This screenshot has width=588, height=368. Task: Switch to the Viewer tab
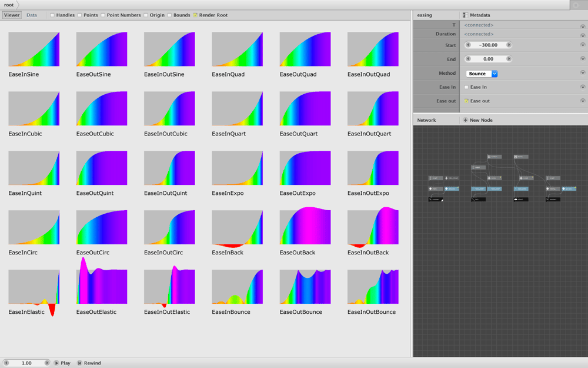[x=12, y=15]
